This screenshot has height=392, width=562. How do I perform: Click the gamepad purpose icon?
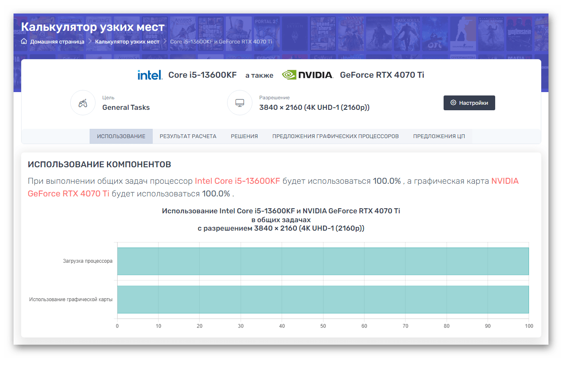(83, 103)
